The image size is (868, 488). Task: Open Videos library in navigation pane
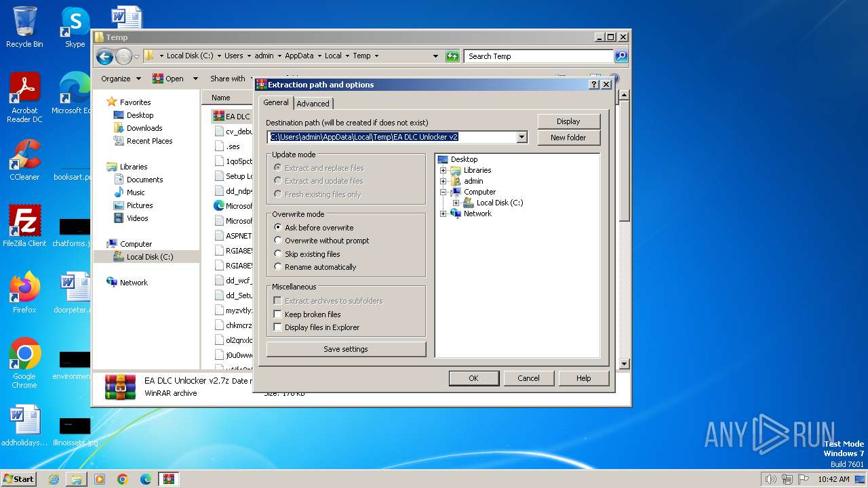138,218
